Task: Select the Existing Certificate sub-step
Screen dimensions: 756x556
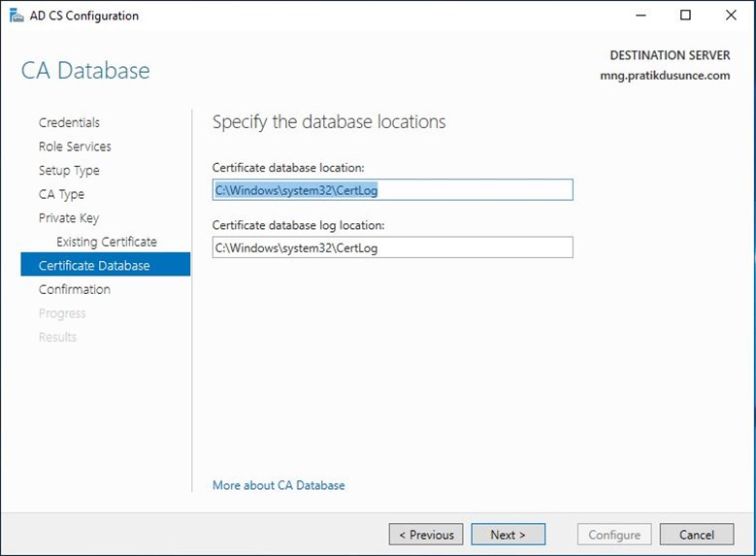Action: 107,242
